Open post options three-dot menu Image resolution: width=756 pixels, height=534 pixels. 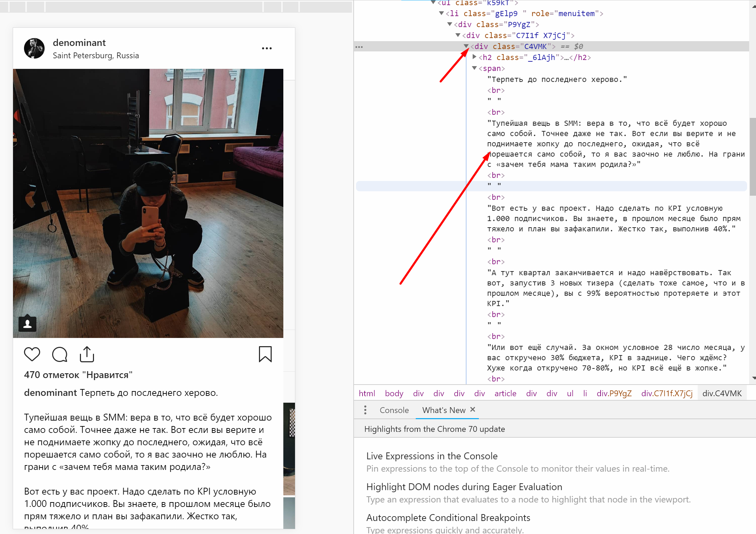tap(267, 48)
